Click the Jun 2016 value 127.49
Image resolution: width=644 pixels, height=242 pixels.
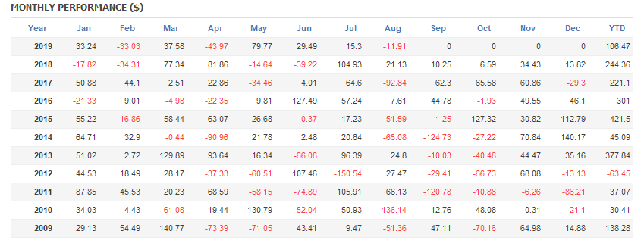point(305,101)
